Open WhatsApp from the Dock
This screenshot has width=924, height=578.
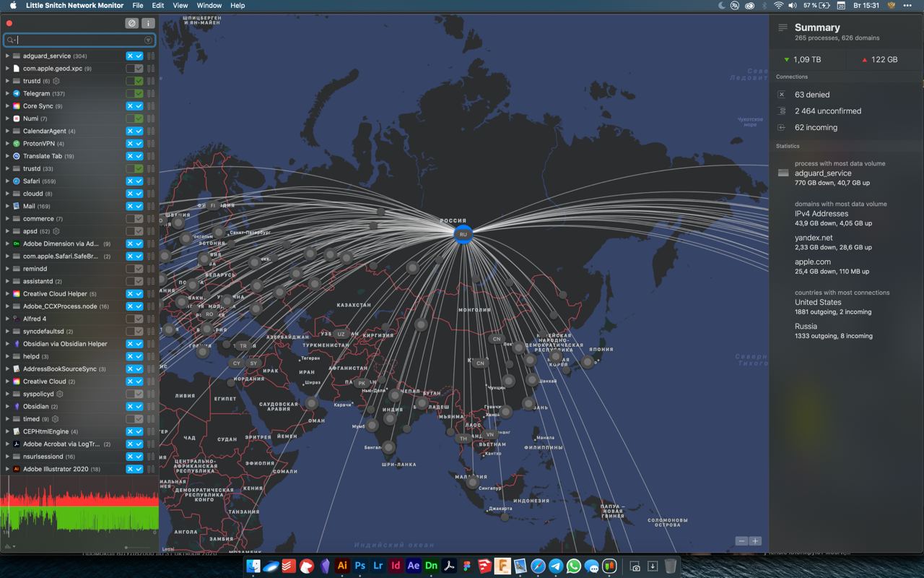pos(574,566)
